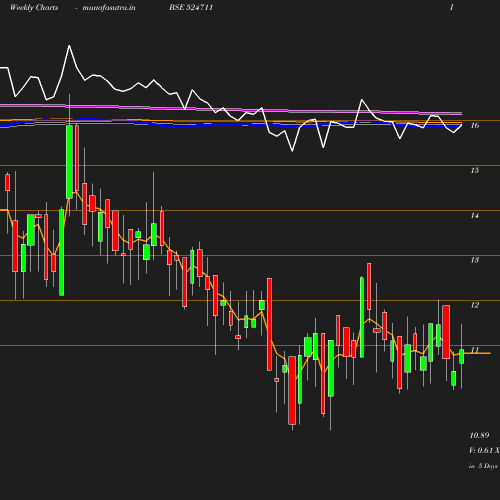Image resolution: width=500 pixels, height=500 pixels.
Task: Click the 'in 5 Days' label
Action: click(x=483, y=466)
